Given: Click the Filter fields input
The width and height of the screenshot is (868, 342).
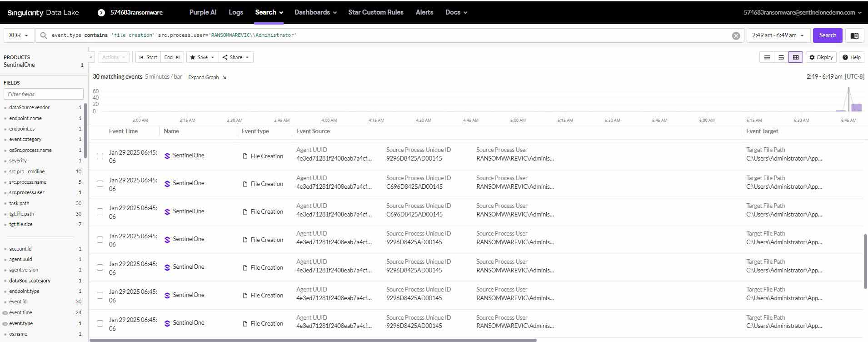Looking at the screenshot, I should click(44, 94).
